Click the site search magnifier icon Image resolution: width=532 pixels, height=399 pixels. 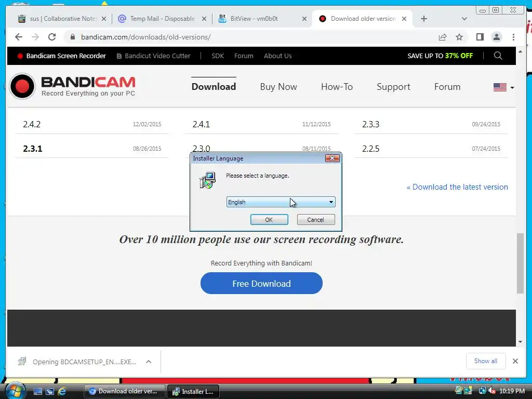point(498,56)
